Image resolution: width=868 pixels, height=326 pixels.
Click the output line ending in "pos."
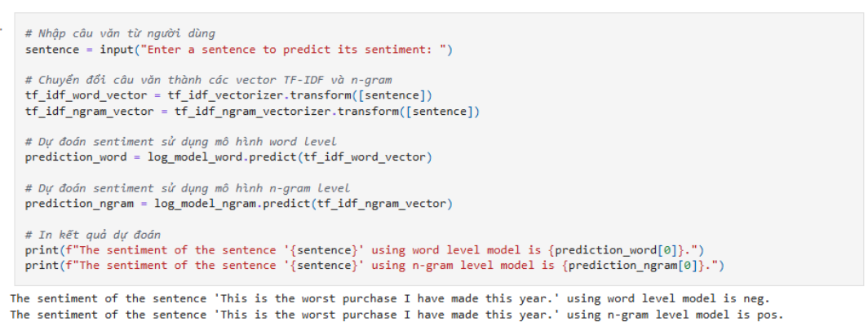click(396, 315)
